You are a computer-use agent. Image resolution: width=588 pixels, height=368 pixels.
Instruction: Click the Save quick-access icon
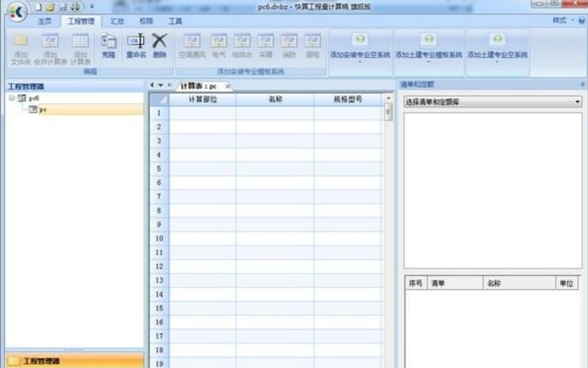pos(63,7)
